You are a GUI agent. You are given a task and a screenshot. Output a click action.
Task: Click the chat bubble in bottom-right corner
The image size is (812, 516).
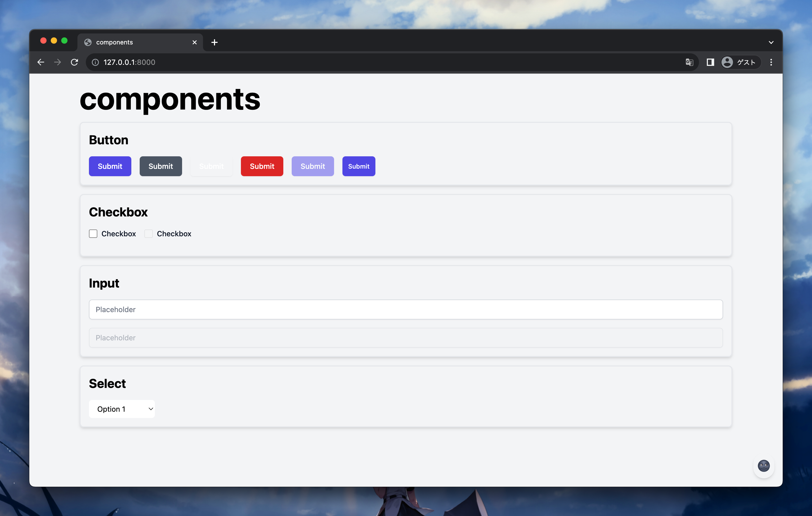coord(764,466)
